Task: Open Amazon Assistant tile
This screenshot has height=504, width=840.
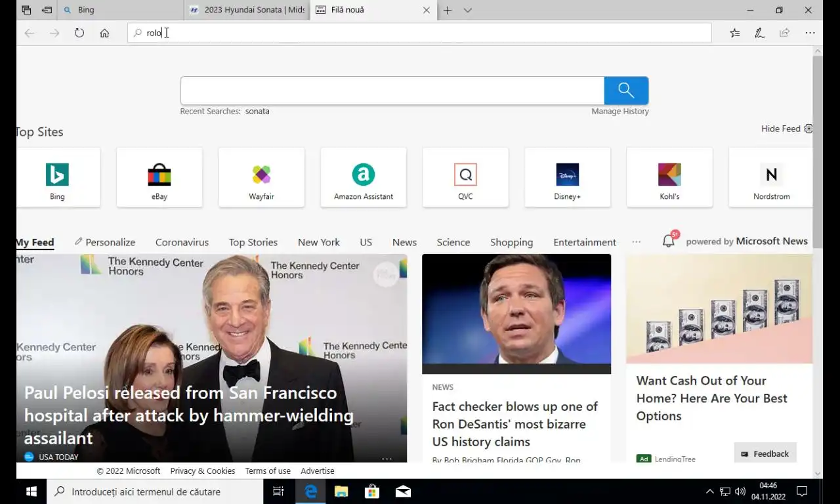Action: 364,177
